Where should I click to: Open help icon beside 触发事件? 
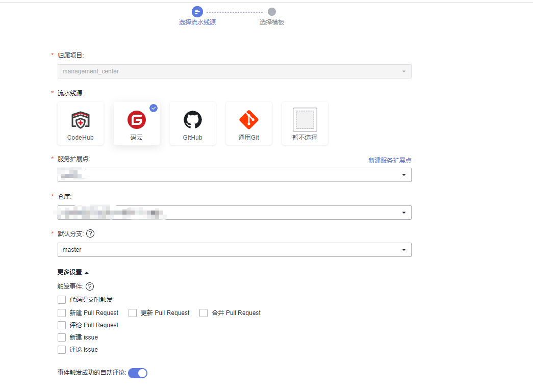90,286
